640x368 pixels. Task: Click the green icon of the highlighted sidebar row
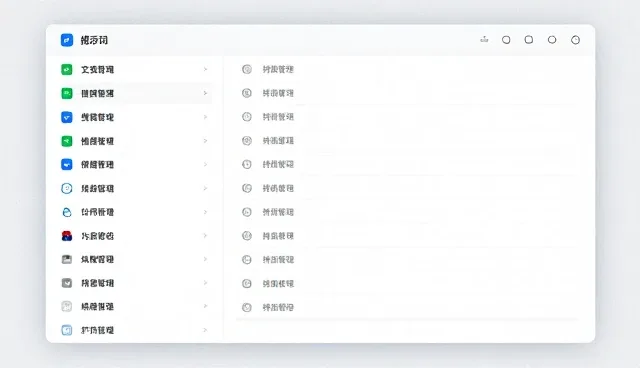[x=67, y=93]
